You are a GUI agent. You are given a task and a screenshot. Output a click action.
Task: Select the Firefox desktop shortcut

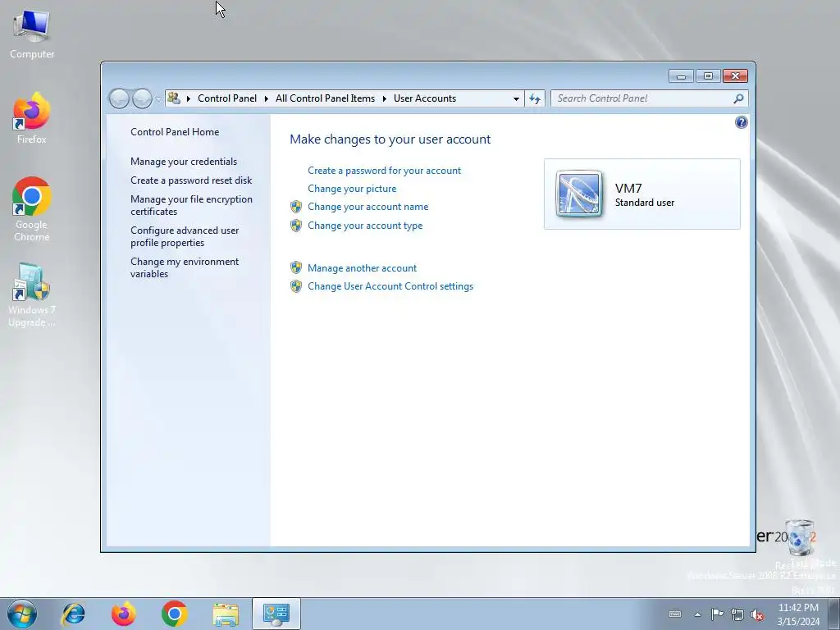32,118
